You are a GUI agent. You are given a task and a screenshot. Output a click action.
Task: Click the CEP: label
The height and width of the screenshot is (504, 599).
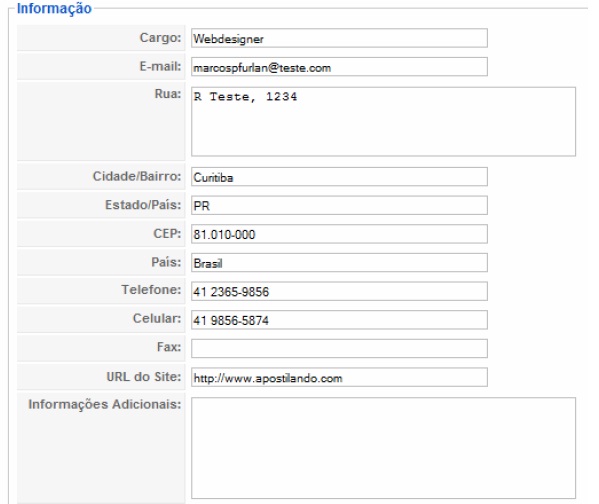click(x=167, y=233)
